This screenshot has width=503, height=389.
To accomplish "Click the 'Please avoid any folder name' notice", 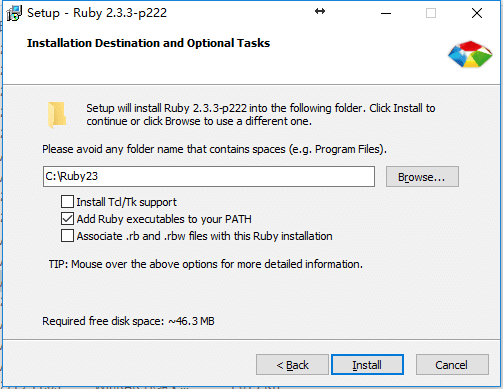I will point(214,149).
